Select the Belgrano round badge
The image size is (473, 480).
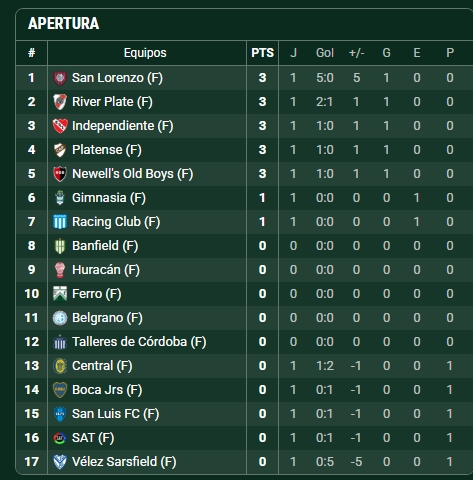[x=60, y=318]
